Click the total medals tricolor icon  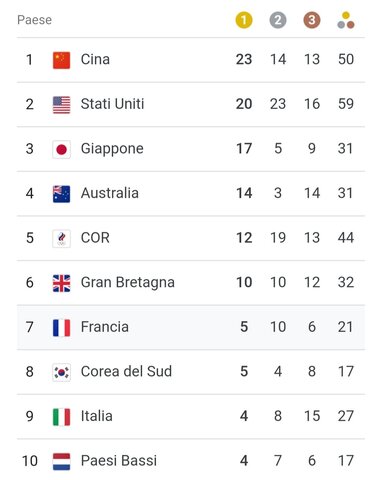click(346, 20)
